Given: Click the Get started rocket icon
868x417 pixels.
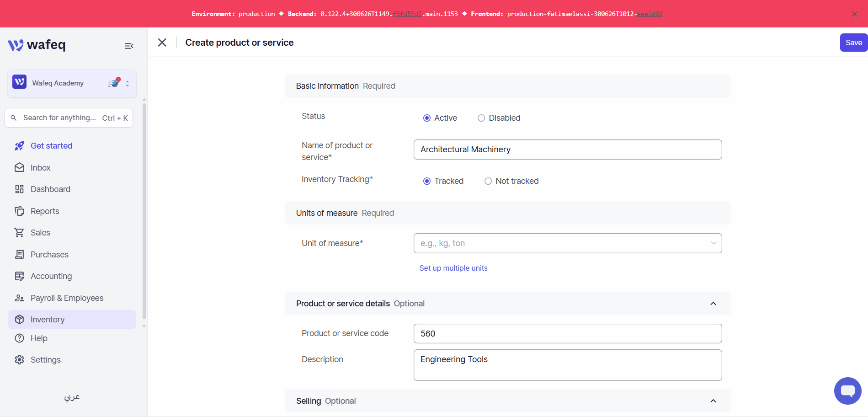Looking at the screenshot, I should coord(19,146).
